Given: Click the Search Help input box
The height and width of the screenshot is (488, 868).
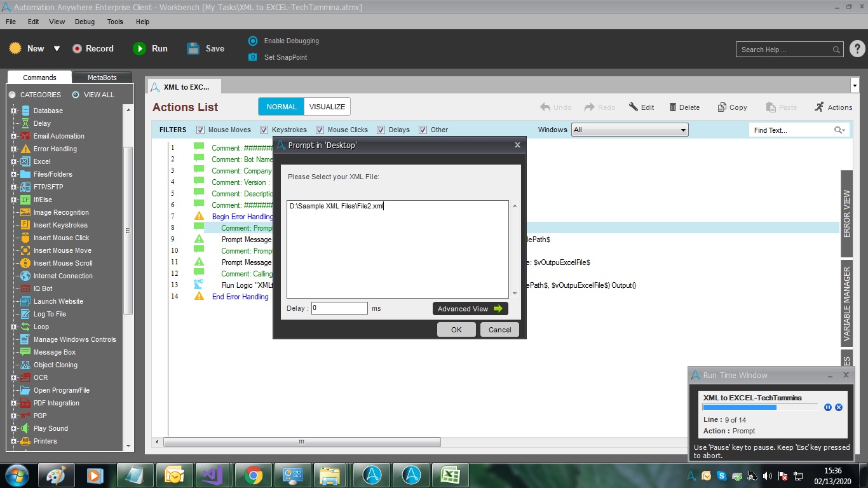Looking at the screenshot, I should pyautogui.click(x=790, y=50).
